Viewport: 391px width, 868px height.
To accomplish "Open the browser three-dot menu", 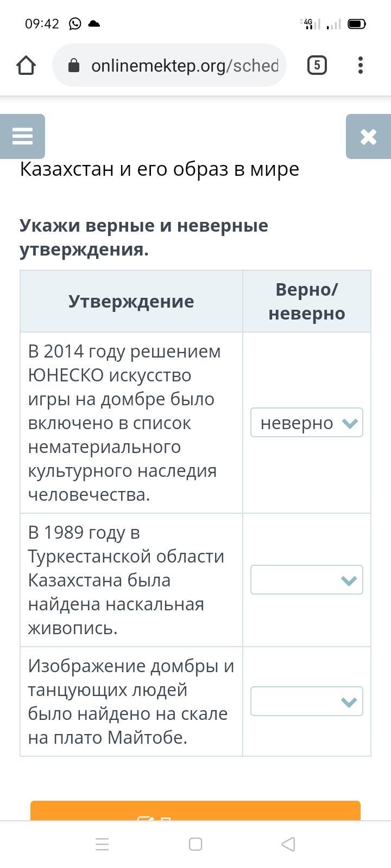I will click(x=361, y=66).
